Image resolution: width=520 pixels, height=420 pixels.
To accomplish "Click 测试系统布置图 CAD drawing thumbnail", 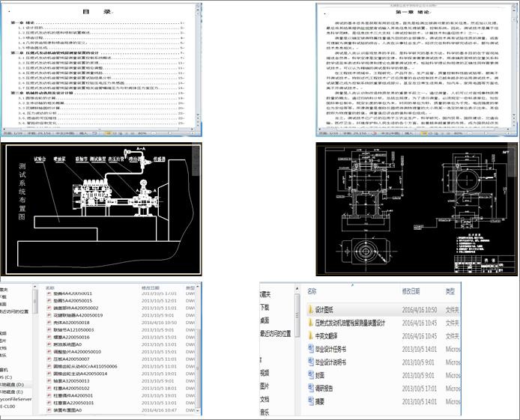I will pyautogui.click(x=101, y=210).
